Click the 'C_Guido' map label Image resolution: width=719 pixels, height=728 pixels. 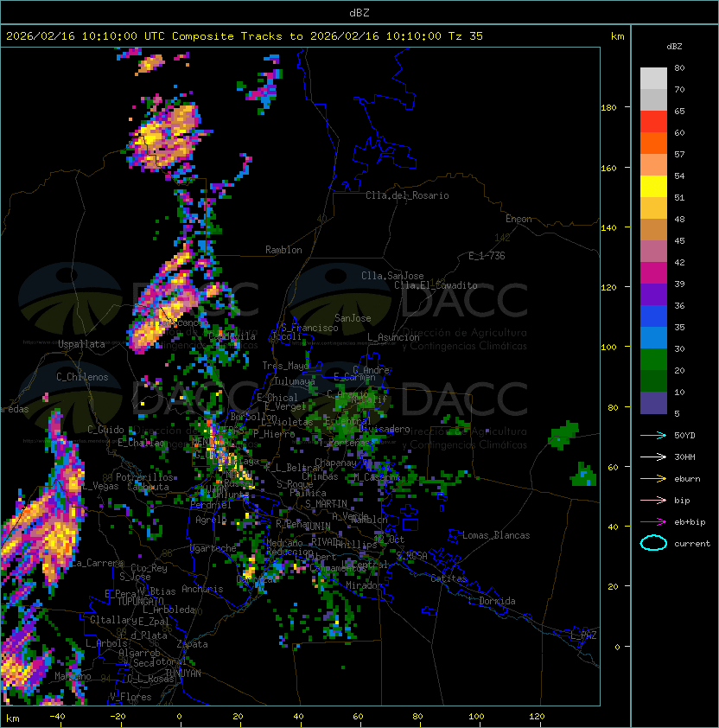click(105, 430)
